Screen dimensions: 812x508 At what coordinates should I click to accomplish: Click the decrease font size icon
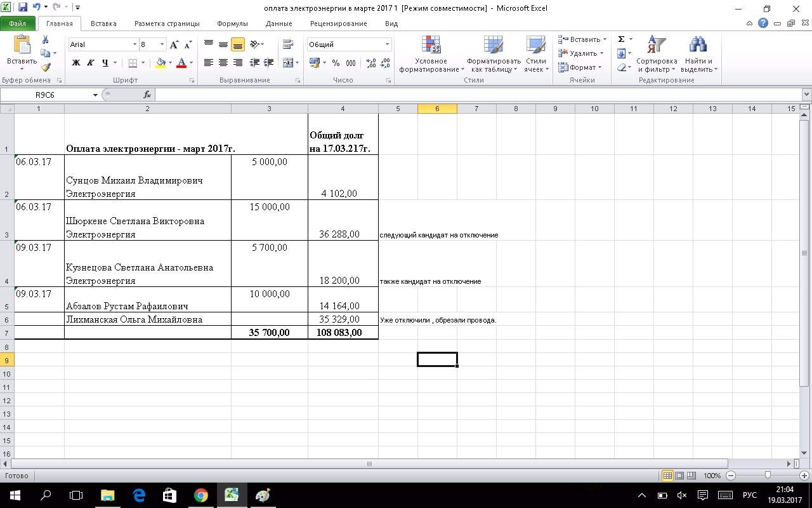[x=188, y=44]
